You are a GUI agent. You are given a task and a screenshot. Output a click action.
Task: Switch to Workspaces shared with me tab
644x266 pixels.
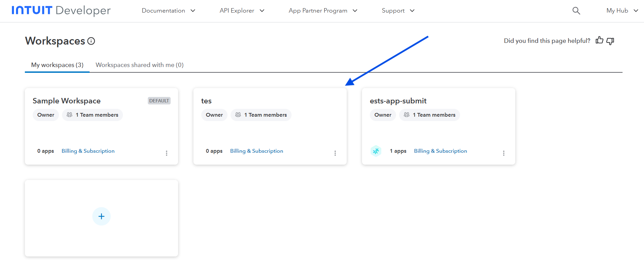pos(140,65)
